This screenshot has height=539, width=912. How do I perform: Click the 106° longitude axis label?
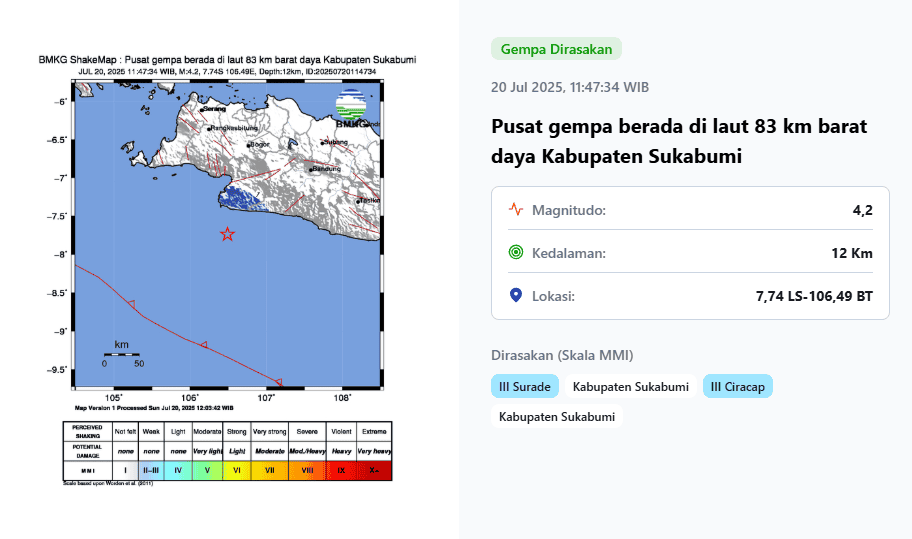point(190,398)
